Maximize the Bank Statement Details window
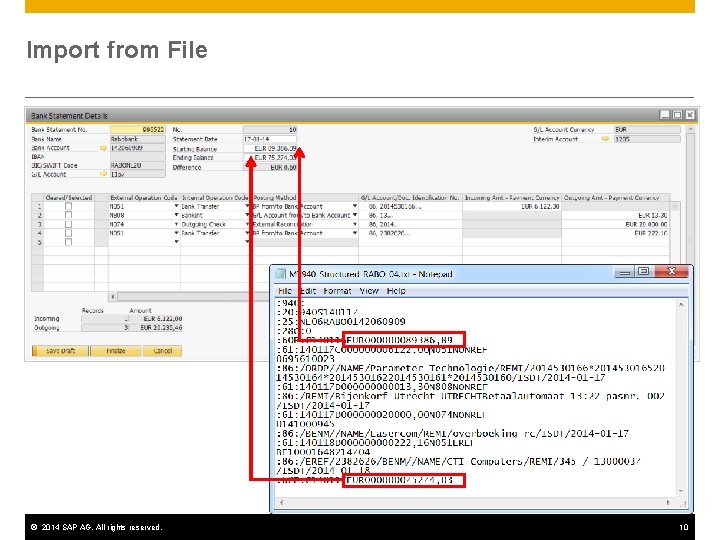The height and width of the screenshot is (540, 720). [677, 115]
